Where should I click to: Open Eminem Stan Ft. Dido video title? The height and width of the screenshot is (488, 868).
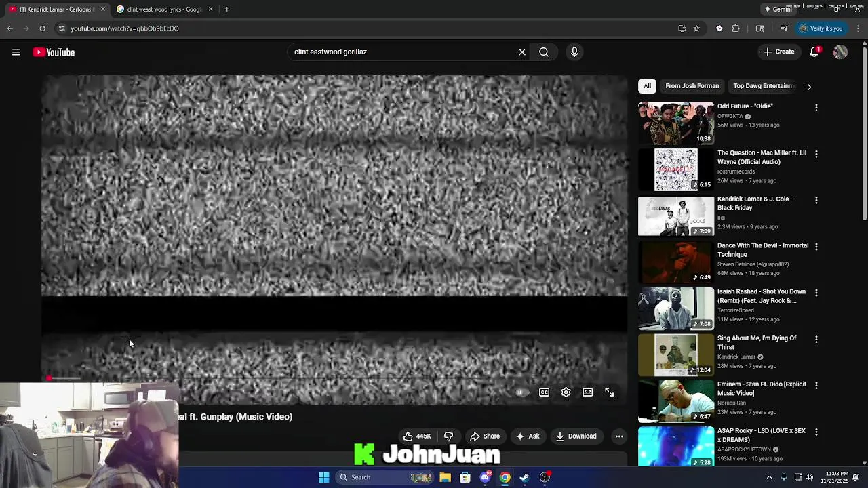762,388
